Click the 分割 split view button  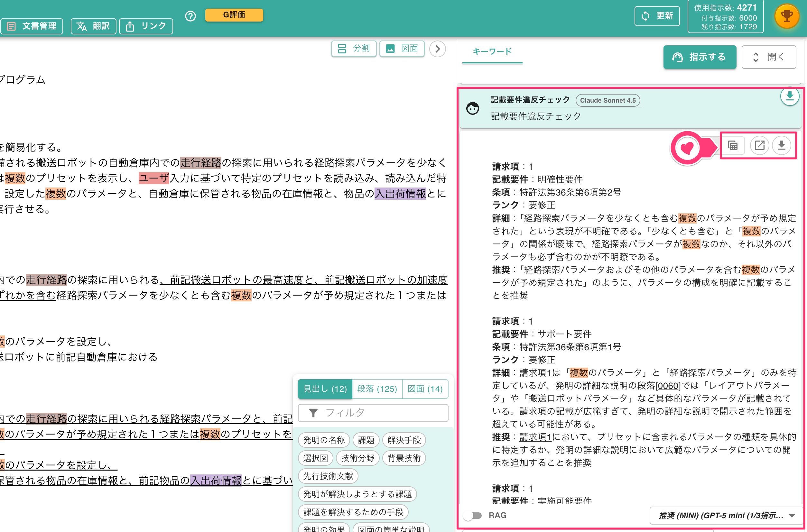[x=354, y=49]
